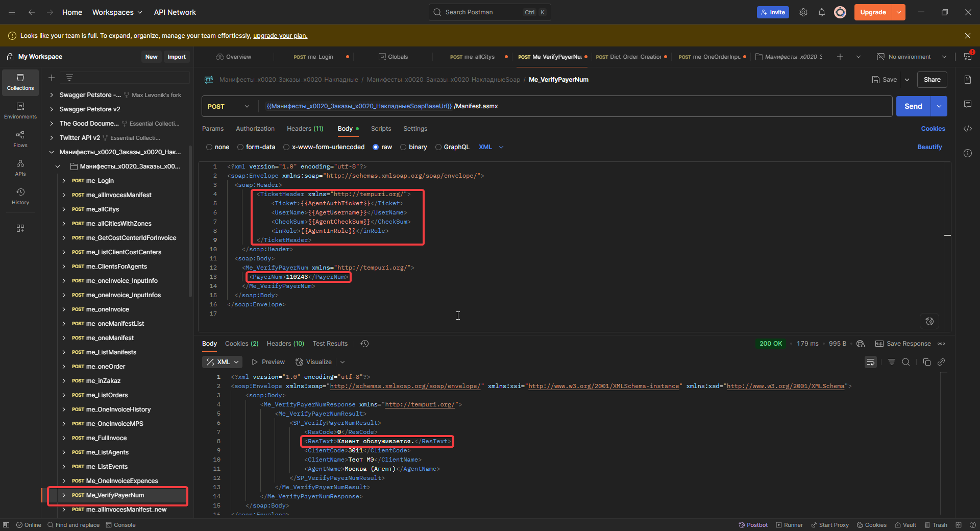The image size is (980, 531).
Task: Open the user avatar menu
Action: (840, 12)
